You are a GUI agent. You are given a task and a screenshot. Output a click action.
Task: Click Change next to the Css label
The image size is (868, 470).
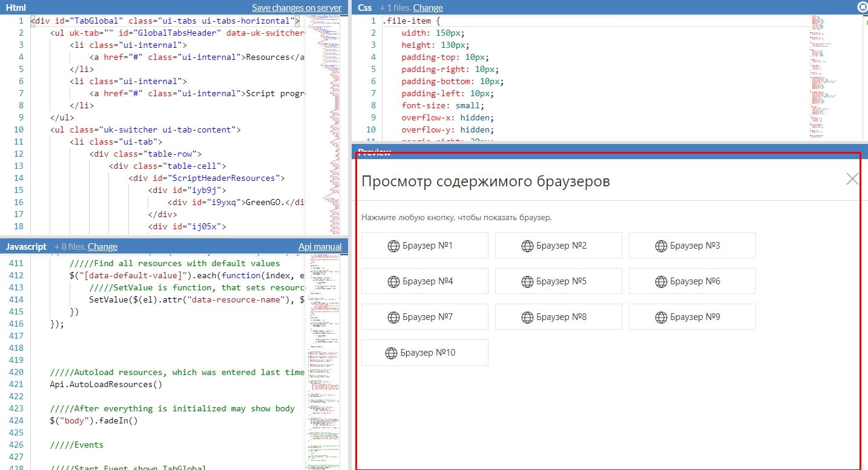(x=429, y=7)
